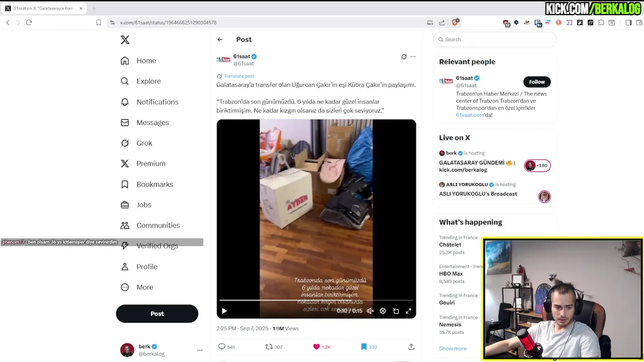Screen dimensions: 644x362
Task: Open new tab with plus button
Action: click(94, 8)
